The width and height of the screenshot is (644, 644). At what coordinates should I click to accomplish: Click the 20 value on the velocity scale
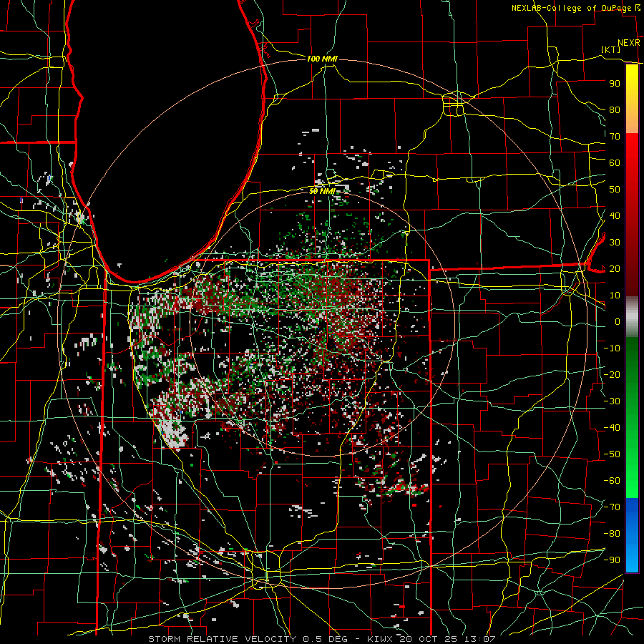(x=615, y=268)
